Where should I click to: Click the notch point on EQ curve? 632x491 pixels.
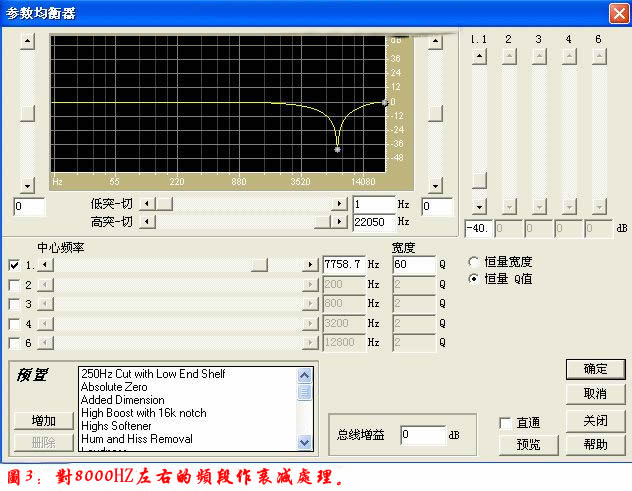(x=338, y=150)
